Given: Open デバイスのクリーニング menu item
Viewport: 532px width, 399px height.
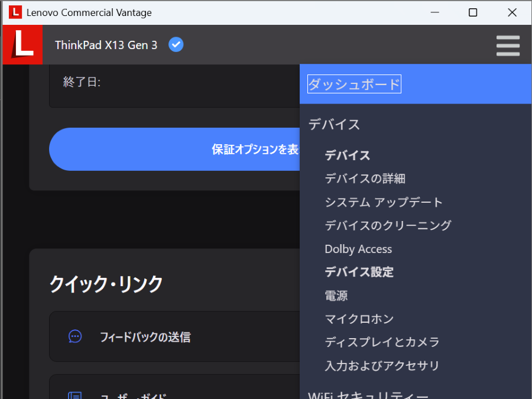Looking at the screenshot, I should tap(388, 225).
